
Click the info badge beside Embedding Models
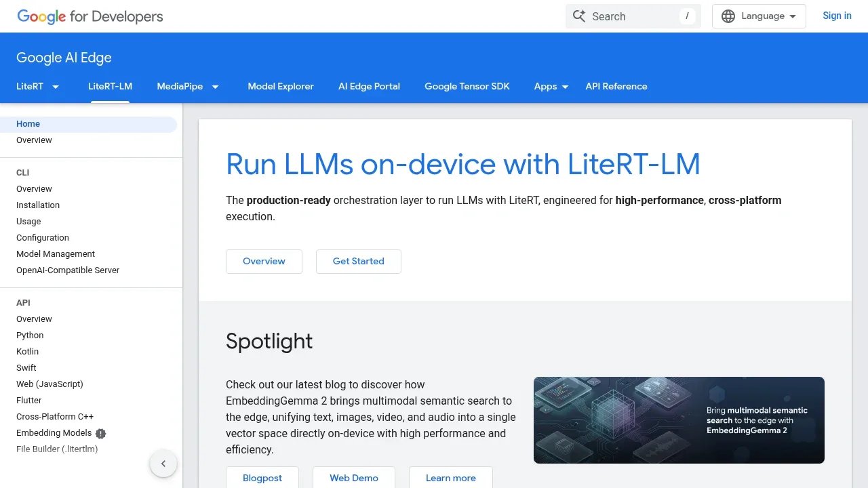point(101,433)
